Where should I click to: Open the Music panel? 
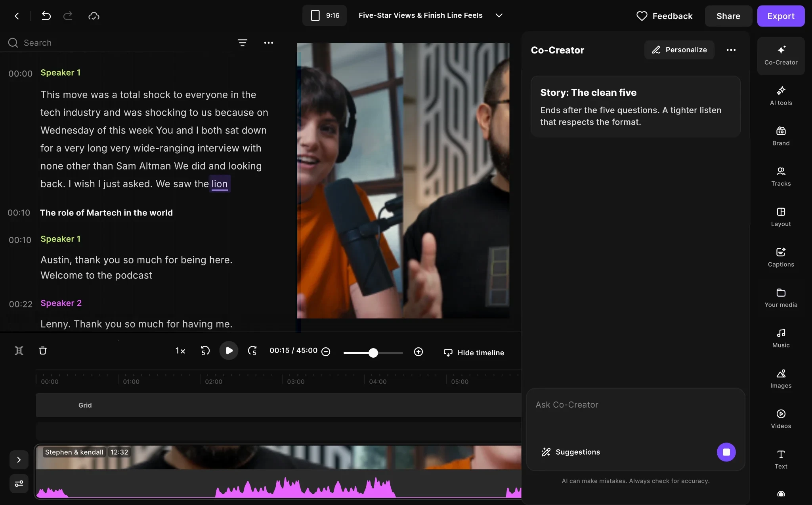tap(781, 339)
